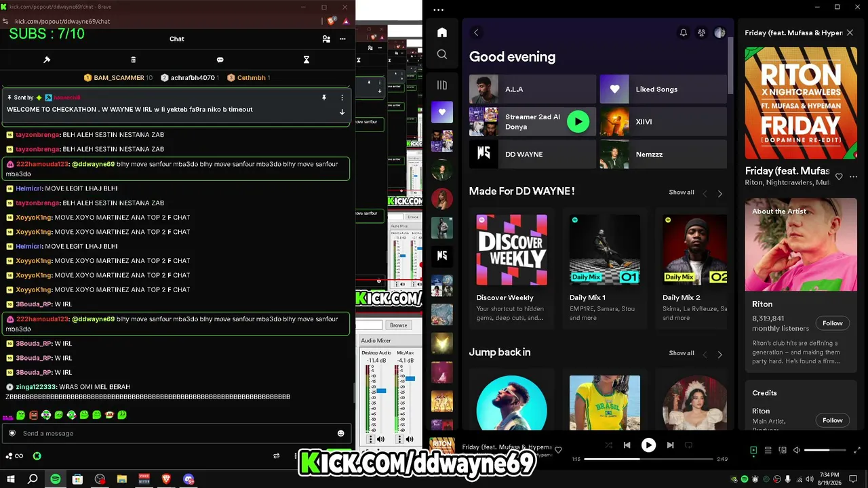Open Friend Activity icon in Spotify
The width and height of the screenshot is (868, 488).
(x=701, y=33)
